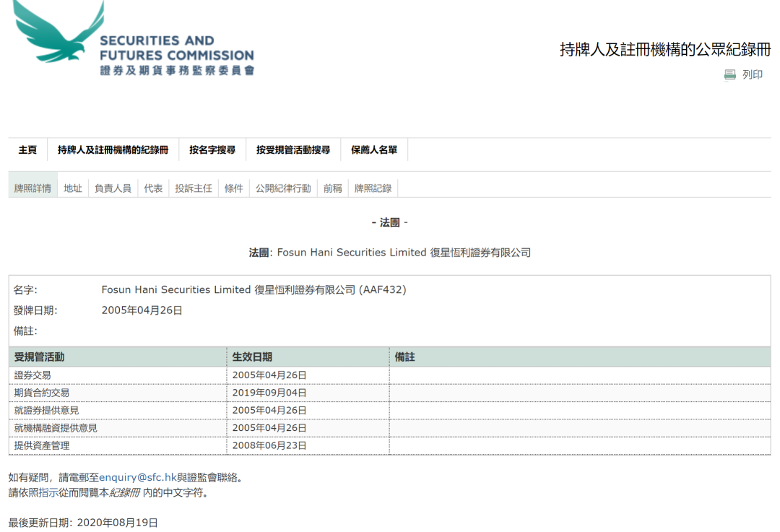The width and height of the screenshot is (780, 532).
Task: Open the 投訴主任 tab
Action: pyautogui.click(x=193, y=186)
